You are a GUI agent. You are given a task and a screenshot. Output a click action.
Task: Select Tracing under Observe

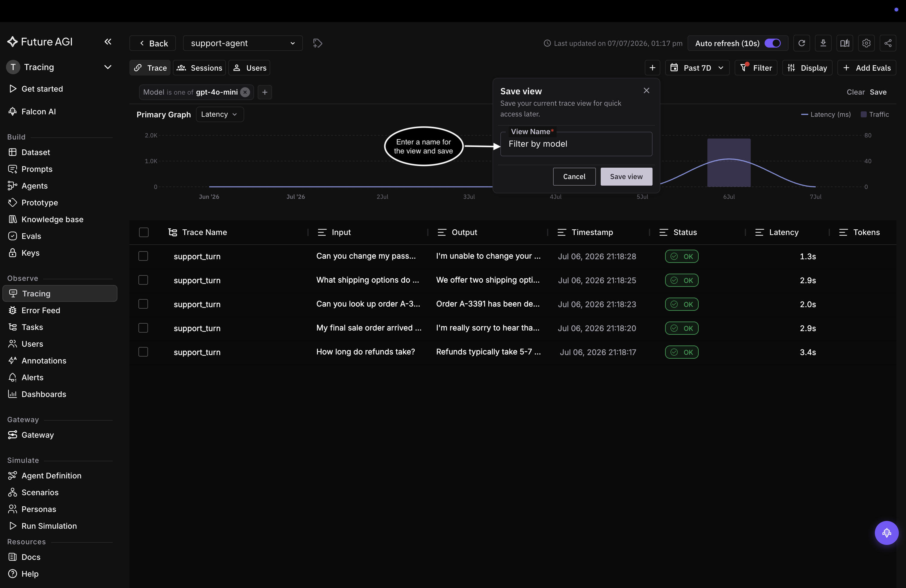click(60, 294)
